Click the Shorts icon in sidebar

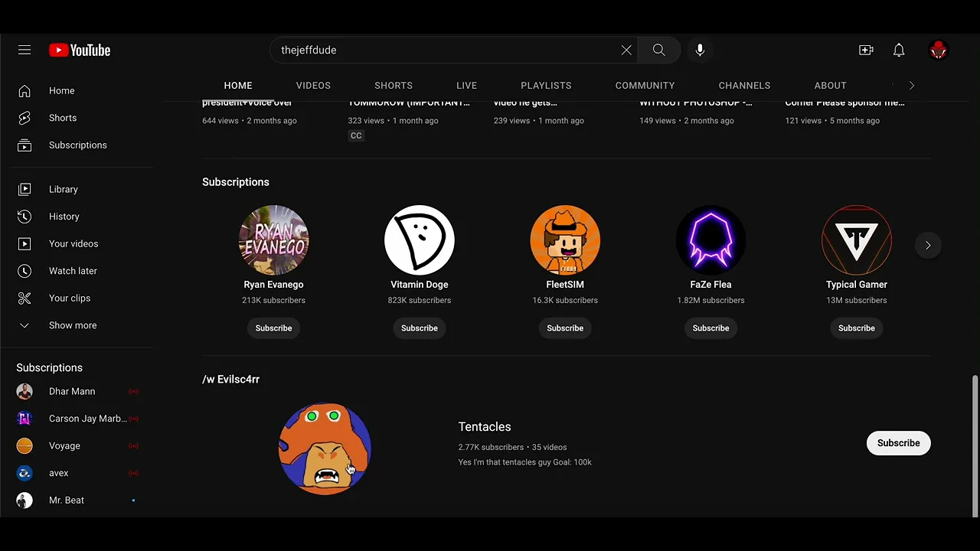click(24, 118)
